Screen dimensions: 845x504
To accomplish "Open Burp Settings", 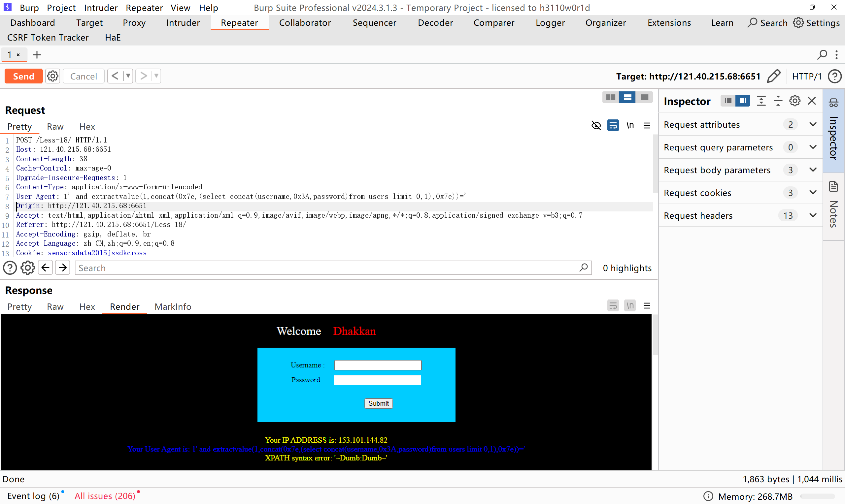I will [x=817, y=23].
